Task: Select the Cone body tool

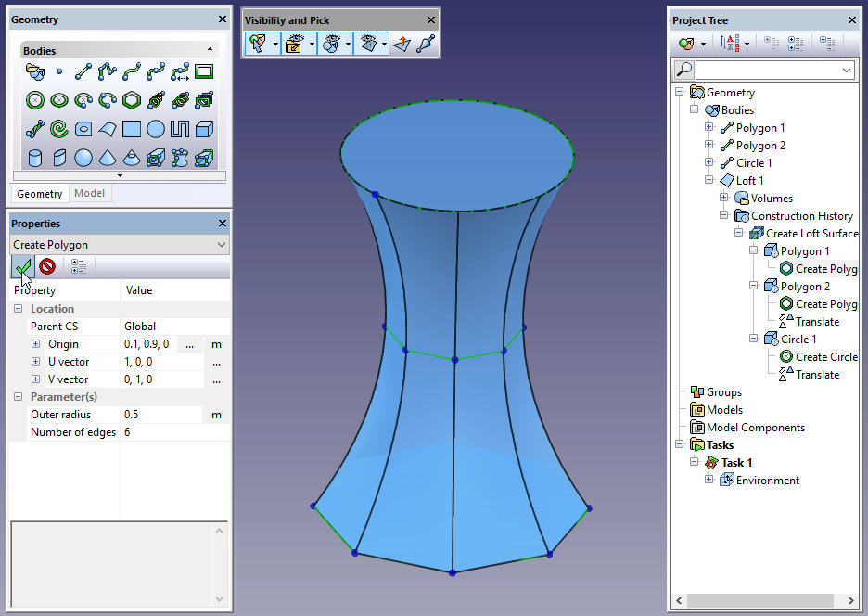Action: (108, 158)
